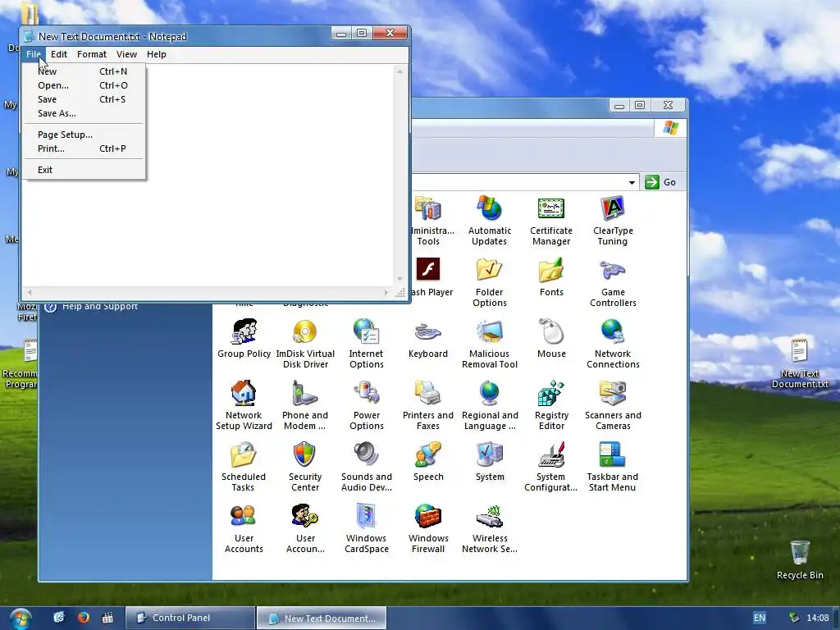This screenshot has width=840, height=630.
Task: Choose Exit from the File menu
Action: [x=84, y=170]
